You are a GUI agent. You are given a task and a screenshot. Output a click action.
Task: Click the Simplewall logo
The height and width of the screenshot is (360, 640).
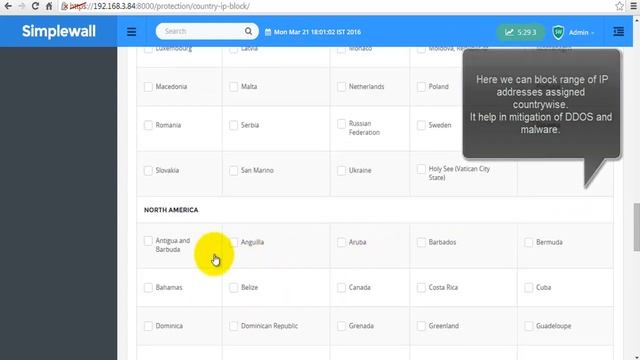pos(59,31)
